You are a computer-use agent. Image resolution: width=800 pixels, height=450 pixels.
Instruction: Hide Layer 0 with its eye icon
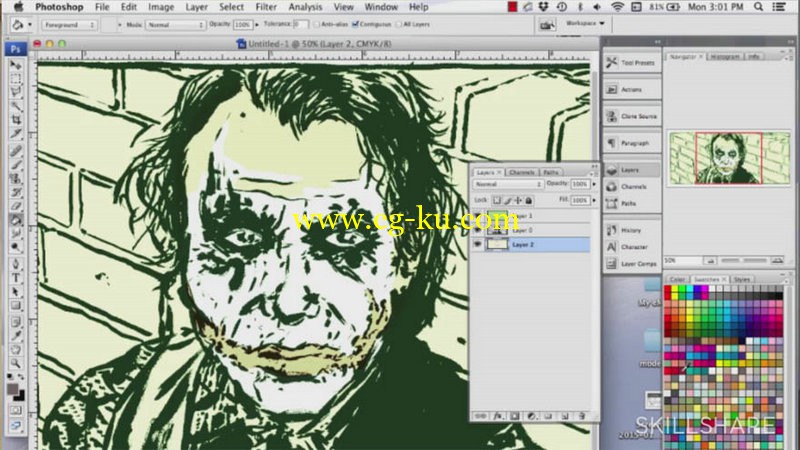pyautogui.click(x=478, y=230)
